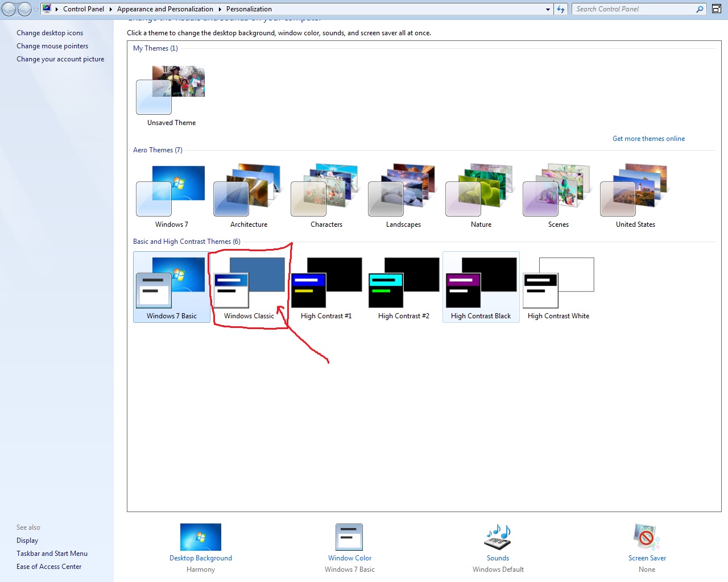Click the Control Panel icon in address bar
728x582 pixels.
pyautogui.click(x=47, y=9)
